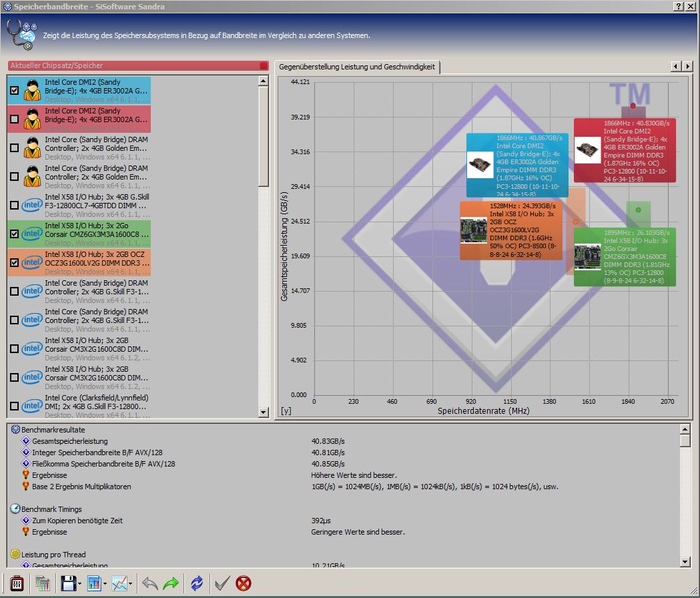This screenshot has width=700, height=598.
Task: Click the orange 24.393GB/s chart card thumbnail
Action: 474,230
